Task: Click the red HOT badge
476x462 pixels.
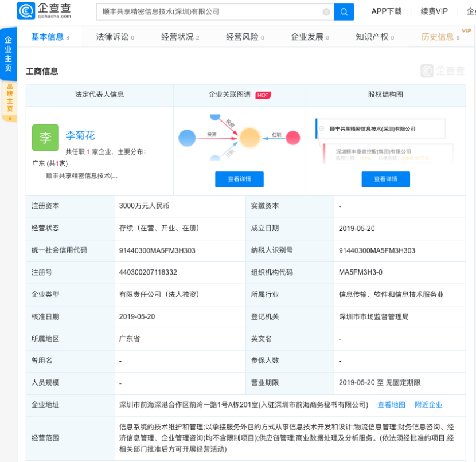Action: (x=263, y=95)
